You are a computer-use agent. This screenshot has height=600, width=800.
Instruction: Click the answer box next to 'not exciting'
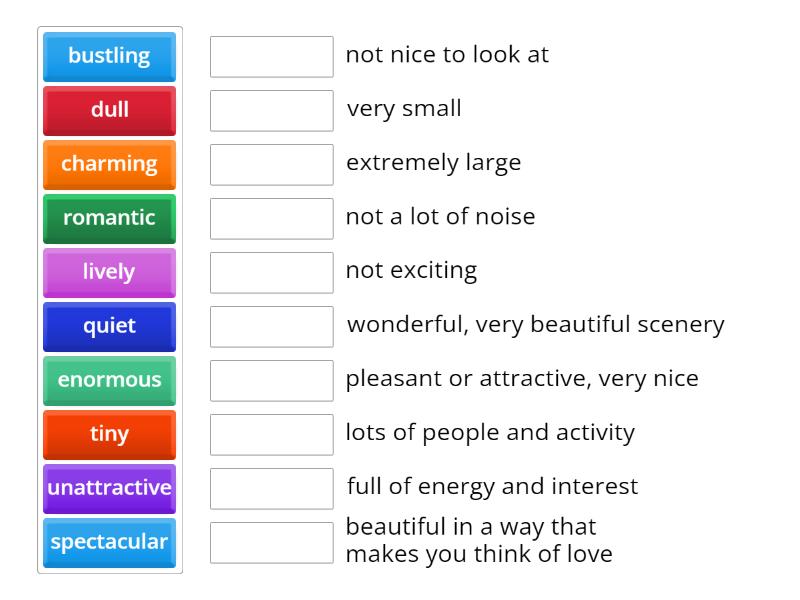pyautogui.click(x=272, y=273)
